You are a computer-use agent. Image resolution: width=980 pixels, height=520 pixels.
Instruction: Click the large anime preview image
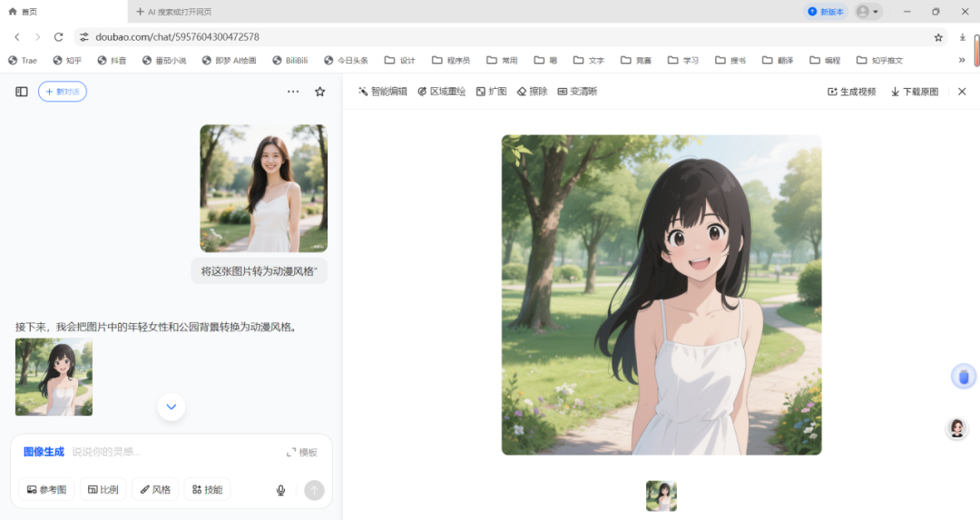pos(661,295)
